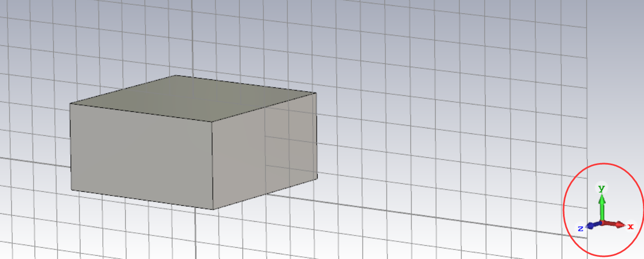Select the green y-axis arrow of the triad

click(x=602, y=207)
